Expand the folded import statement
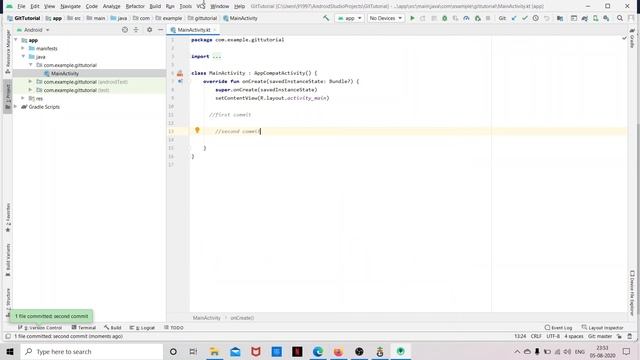This screenshot has height=360, width=640. (x=217, y=56)
